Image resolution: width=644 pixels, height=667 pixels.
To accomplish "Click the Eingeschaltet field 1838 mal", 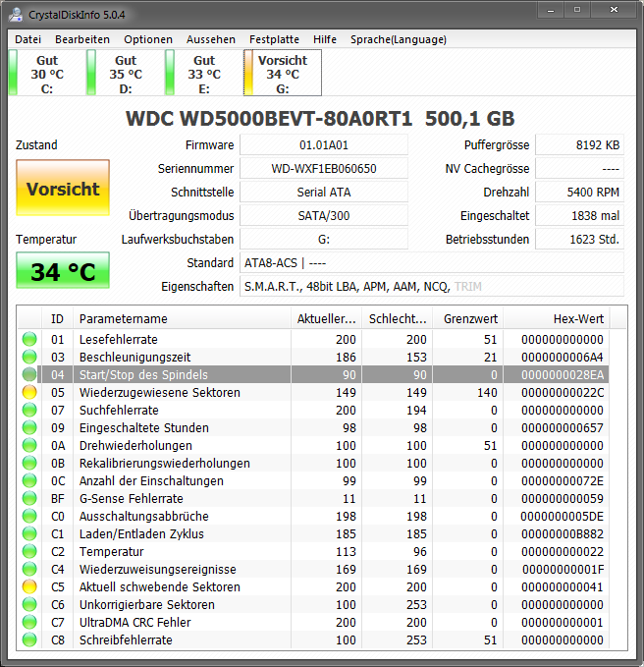I will click(580, 216).
